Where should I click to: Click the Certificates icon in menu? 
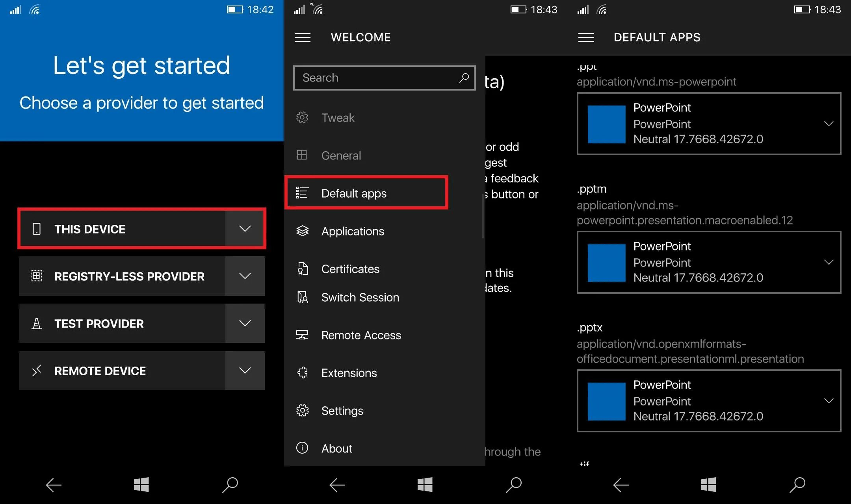click(302, 269)
